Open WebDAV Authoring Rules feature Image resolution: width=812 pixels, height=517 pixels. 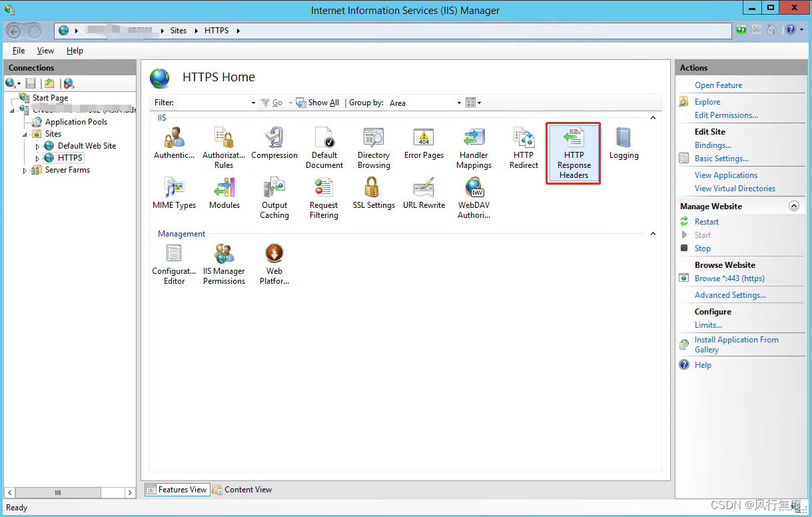pyautogui.click(x=474, y=198)
